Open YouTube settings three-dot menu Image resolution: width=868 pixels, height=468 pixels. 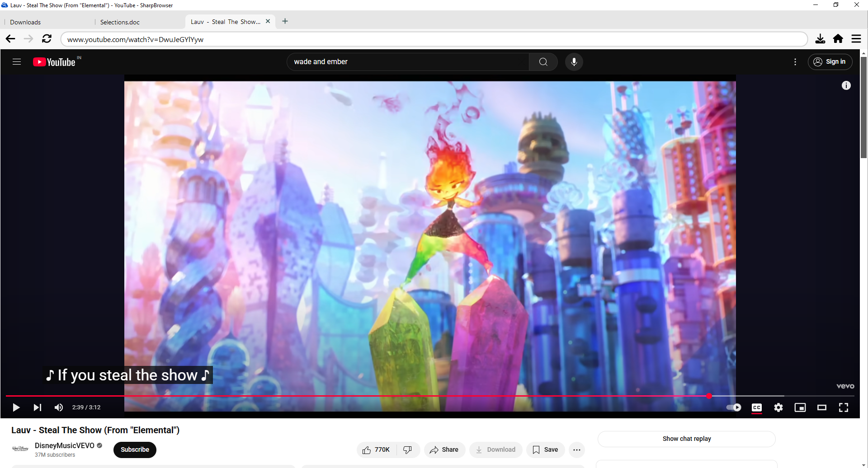click(x=795, y=62)
